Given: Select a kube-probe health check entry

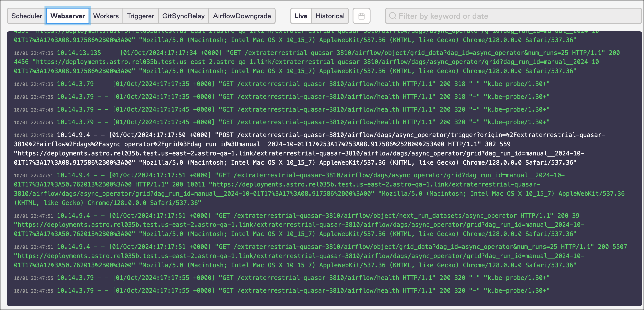Looking at the screenshot, I should tap(300, 84).
